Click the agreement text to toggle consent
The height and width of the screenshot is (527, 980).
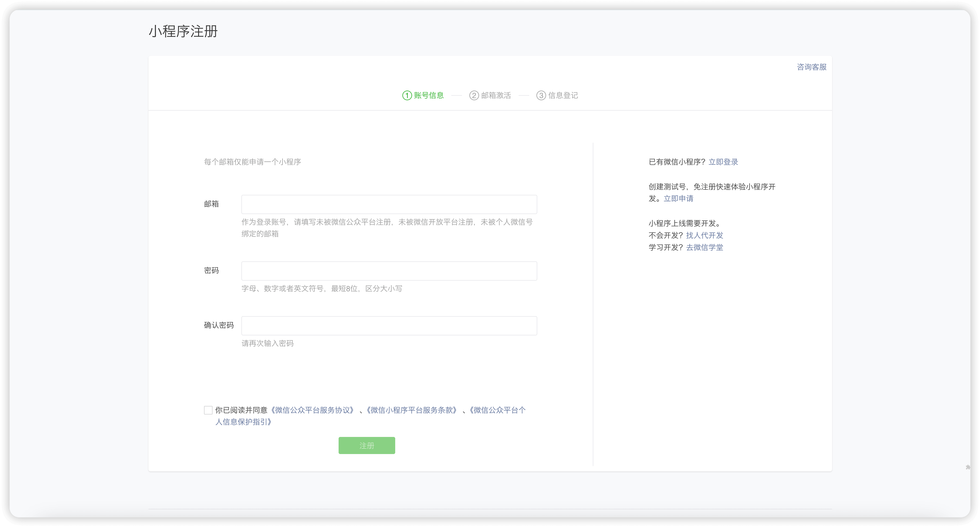click(242, 410)
